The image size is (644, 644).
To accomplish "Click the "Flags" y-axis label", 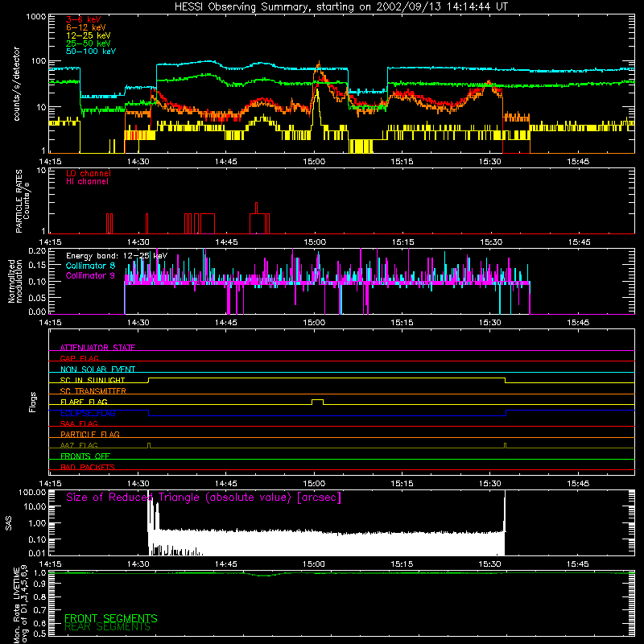I will point(33,402).
